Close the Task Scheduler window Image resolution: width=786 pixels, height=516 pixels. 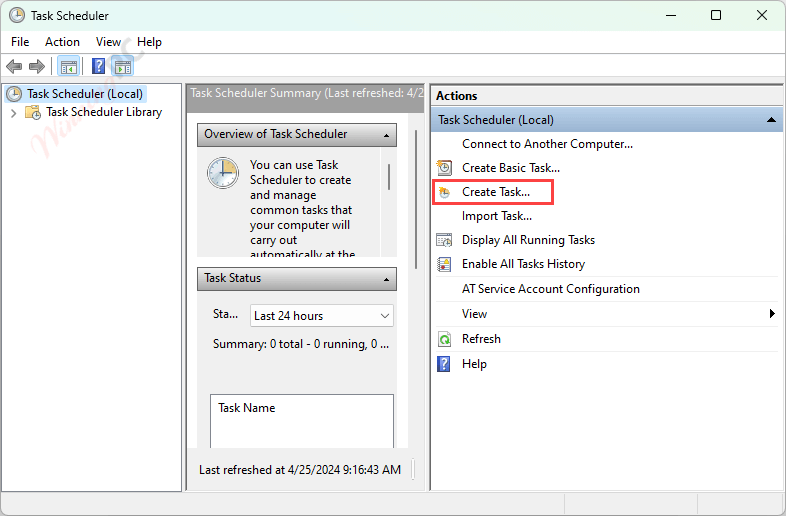coord(762,16)
